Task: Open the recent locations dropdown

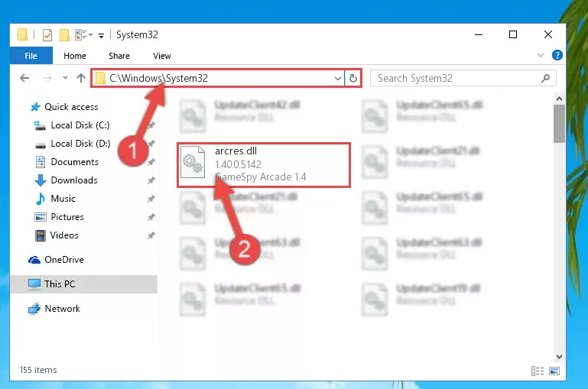Action: 65,78
